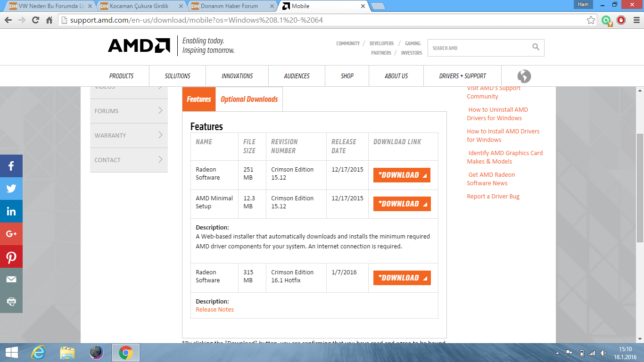The height and width of the screenshot is (362, 644).
Task: Switch to Kocaman Çukura Girdik browser tab
Action: pyautogui.click(x=140, y=6)
